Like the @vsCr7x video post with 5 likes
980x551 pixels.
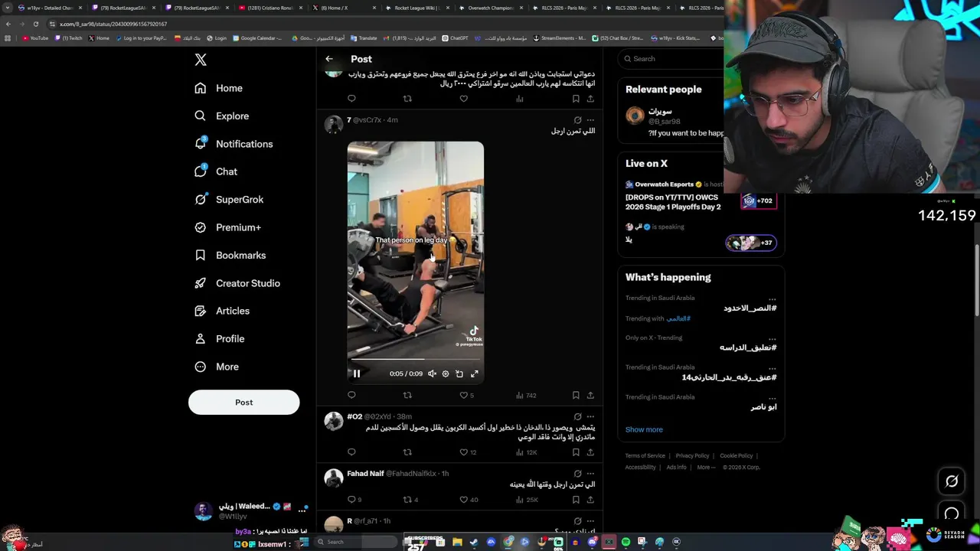coord(466,395)
